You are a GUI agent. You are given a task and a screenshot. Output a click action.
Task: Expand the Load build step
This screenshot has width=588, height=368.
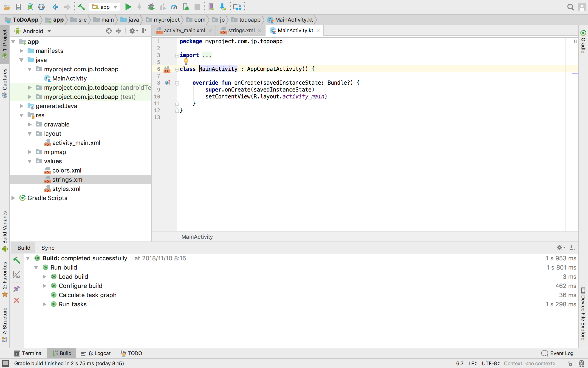[45, 276]
